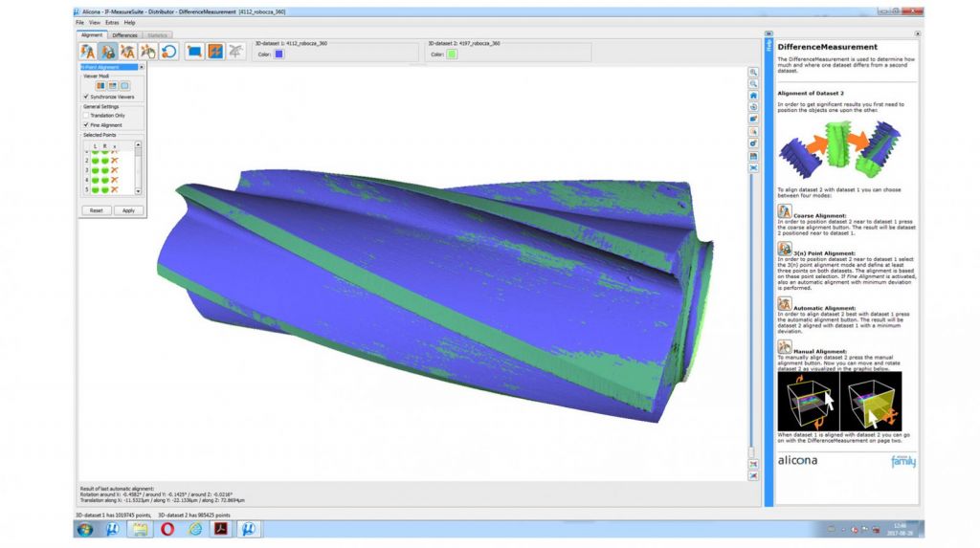Open color picker for 3D-dataset 2
The width and height of the screenshot is (980, 548).
452,55
